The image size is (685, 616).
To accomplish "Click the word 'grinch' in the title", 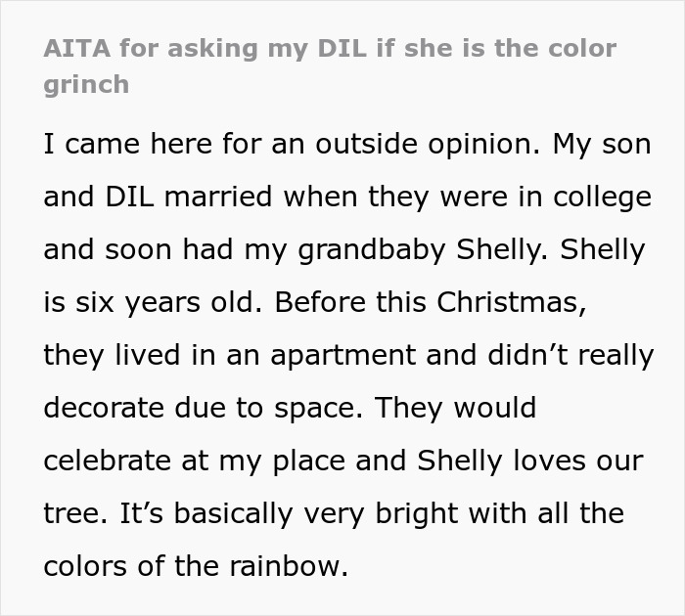I will (86, 84).
